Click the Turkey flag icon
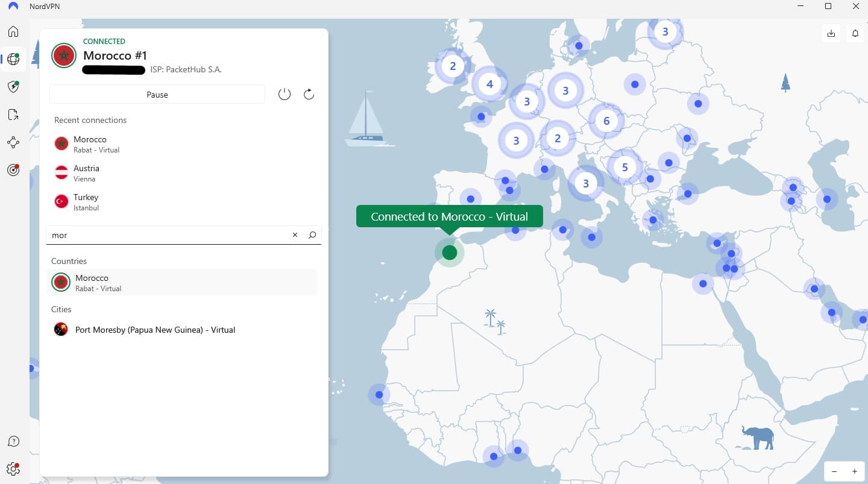The height and width of the screenshot is (484, 868). pyautogui.click(x=61, y=201)
